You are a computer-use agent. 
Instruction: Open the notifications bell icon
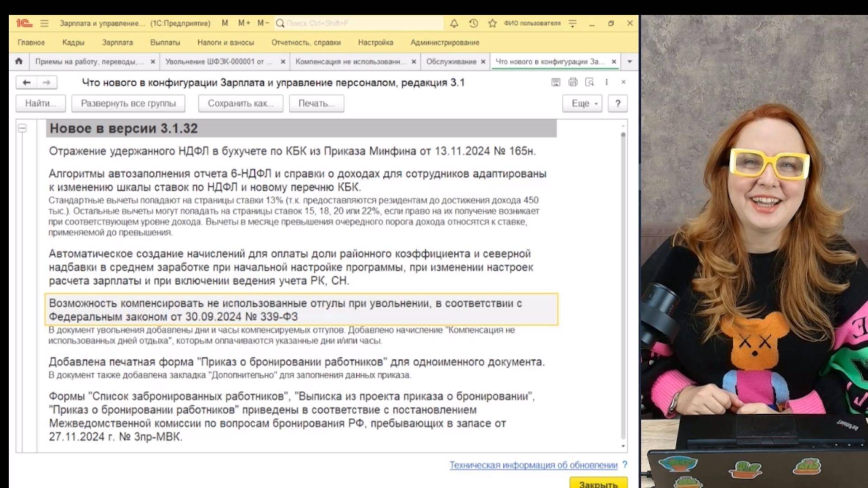point(453,23)
